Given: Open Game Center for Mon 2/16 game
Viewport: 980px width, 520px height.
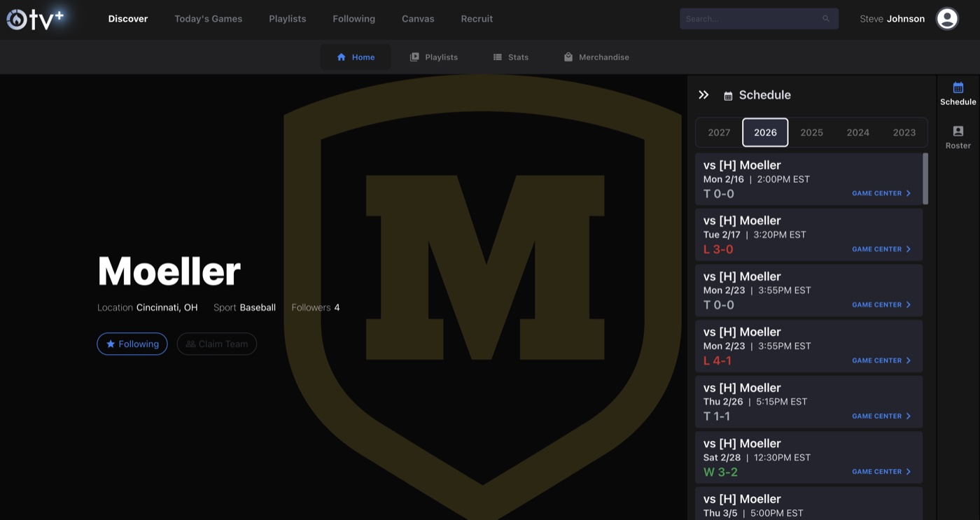Looking at the screenshot, I should [x=881, y=193].
